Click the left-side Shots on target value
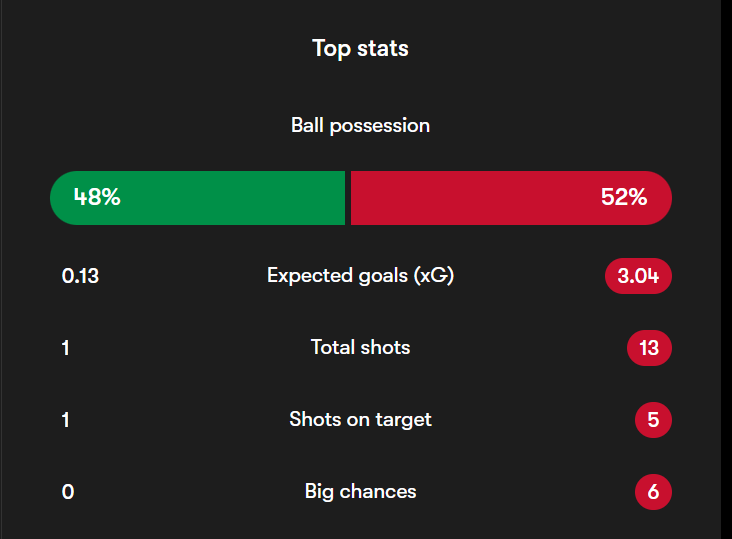This screenshot has height=539, width=732. [x=66, y=420]
